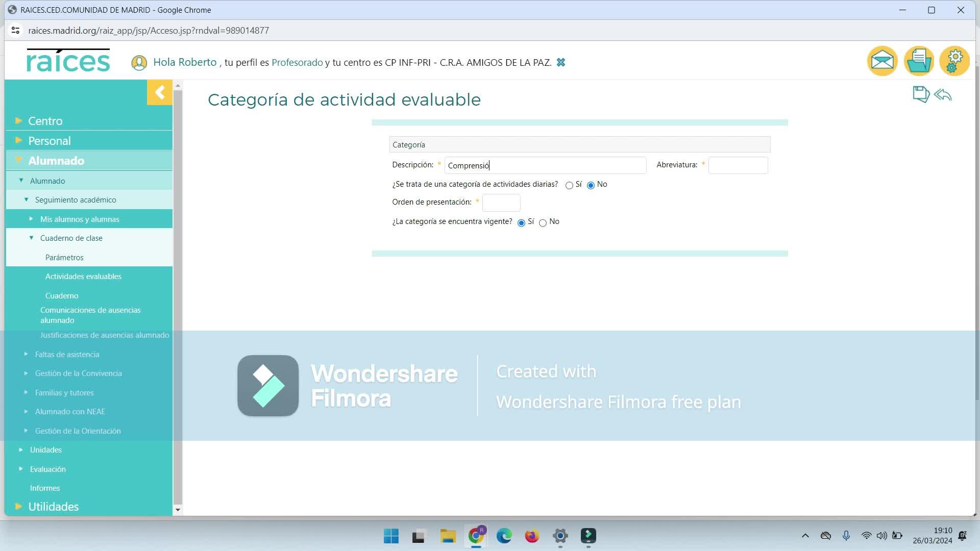This screenshot has width=980, height=551.
Task: Click the user profile avatar icon
Action: tap(139, 63)
